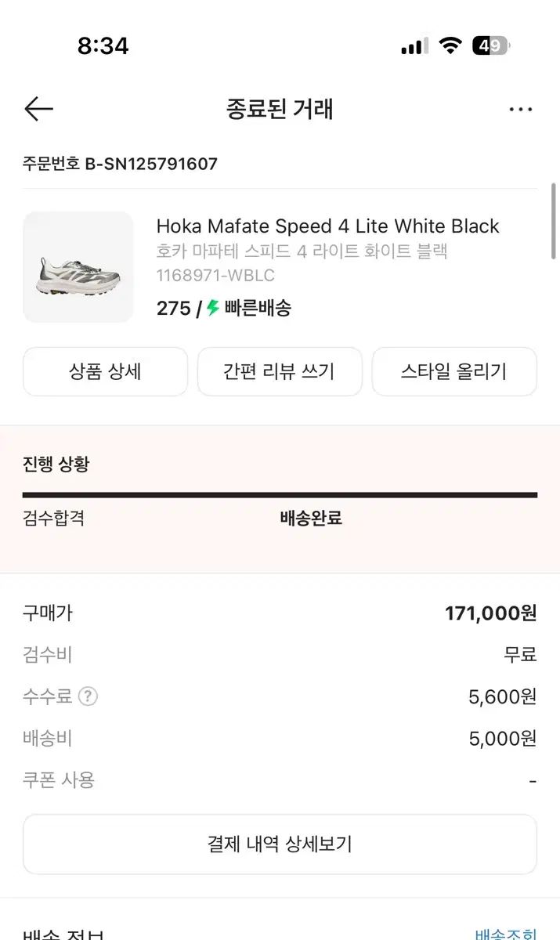Tap the delivery progress bar

280,495
